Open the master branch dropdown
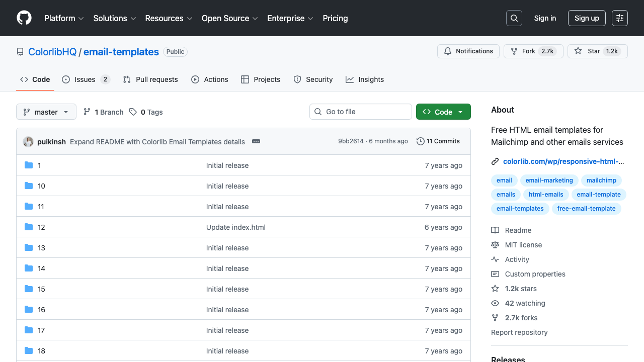This screenshot has height=362, width=644. [x=46, y=112]
